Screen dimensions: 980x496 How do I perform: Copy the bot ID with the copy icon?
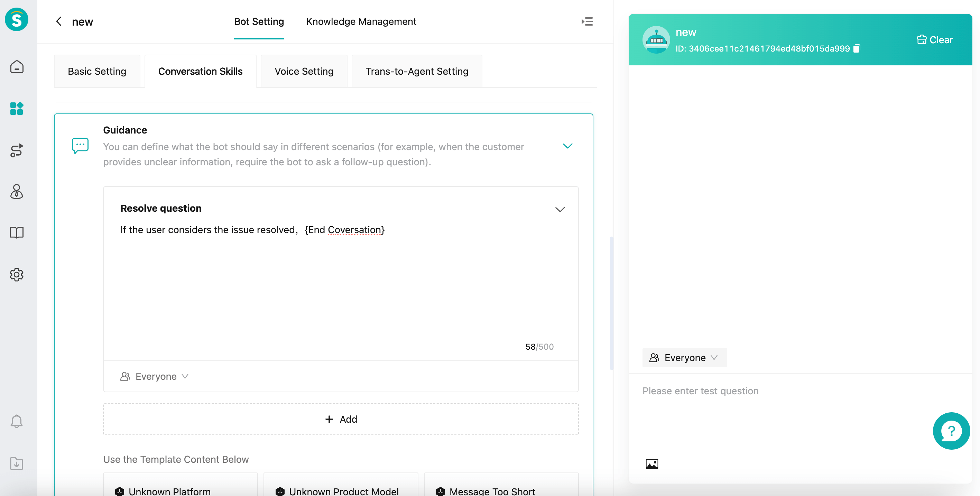tap(856, 49)
